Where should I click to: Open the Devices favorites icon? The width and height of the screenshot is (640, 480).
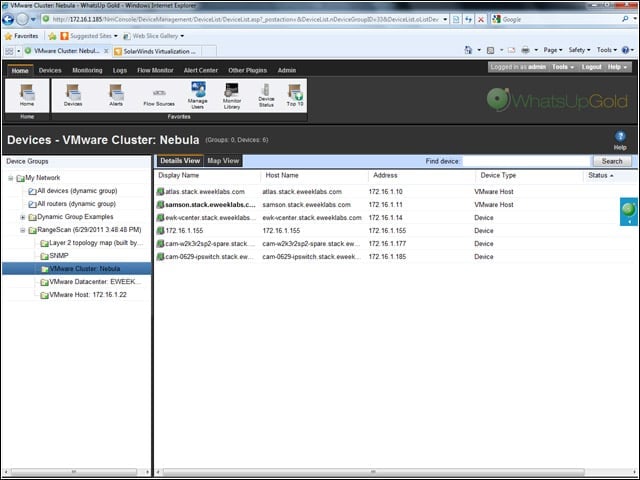click(x=73, y=95)
